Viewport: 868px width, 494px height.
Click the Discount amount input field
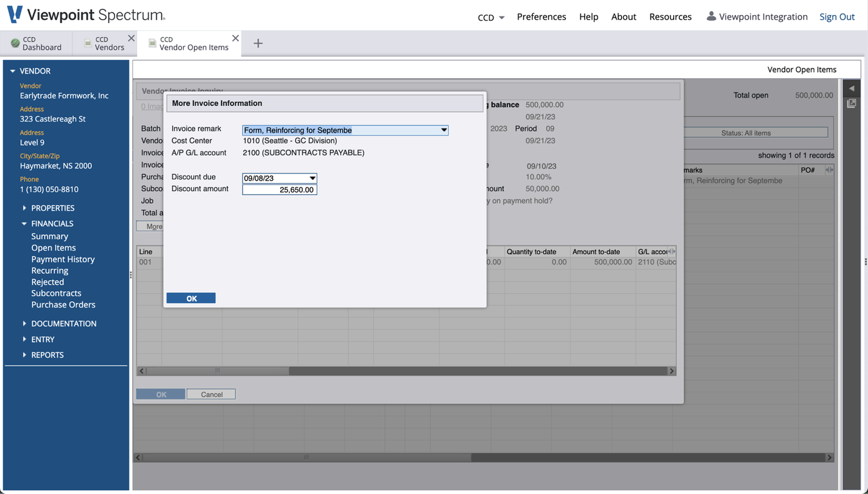pyautogui.click(x=279, y=190)
